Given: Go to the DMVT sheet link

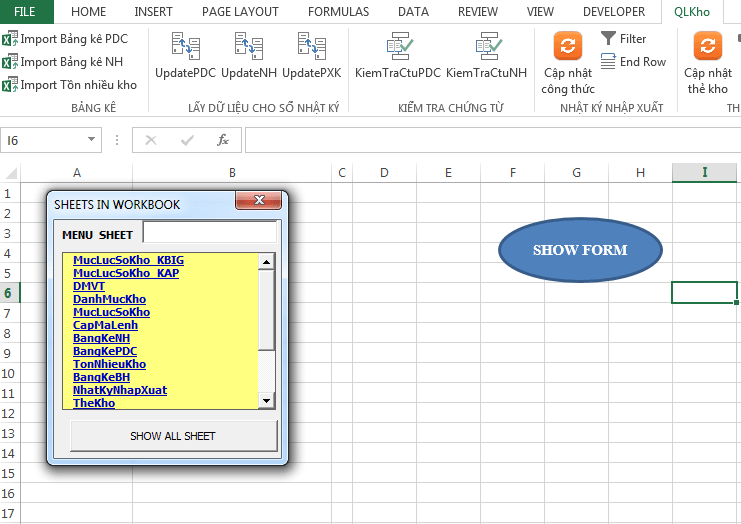Looking at the screenshot, I should coord(89,286).
